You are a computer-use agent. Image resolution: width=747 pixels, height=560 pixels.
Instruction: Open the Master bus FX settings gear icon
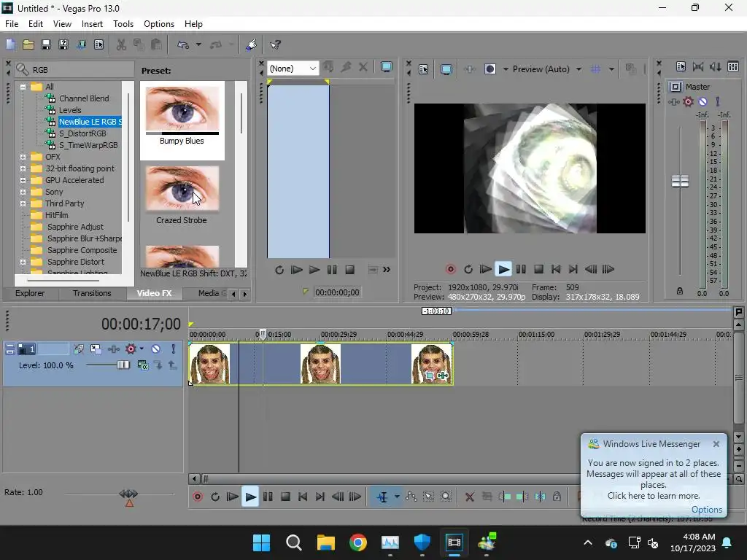(688, 101)
